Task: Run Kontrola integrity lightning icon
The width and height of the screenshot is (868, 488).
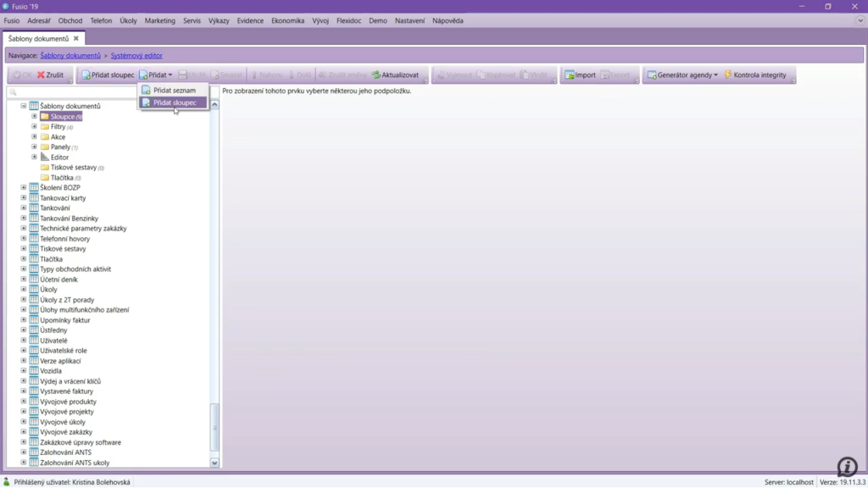Action: (x=728, y=75)
